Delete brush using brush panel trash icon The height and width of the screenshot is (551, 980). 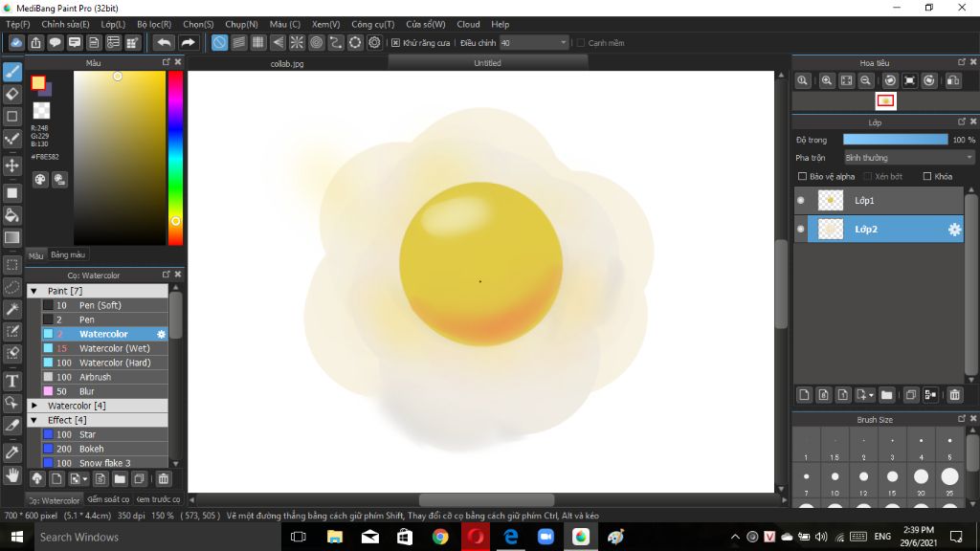point(163,479)
